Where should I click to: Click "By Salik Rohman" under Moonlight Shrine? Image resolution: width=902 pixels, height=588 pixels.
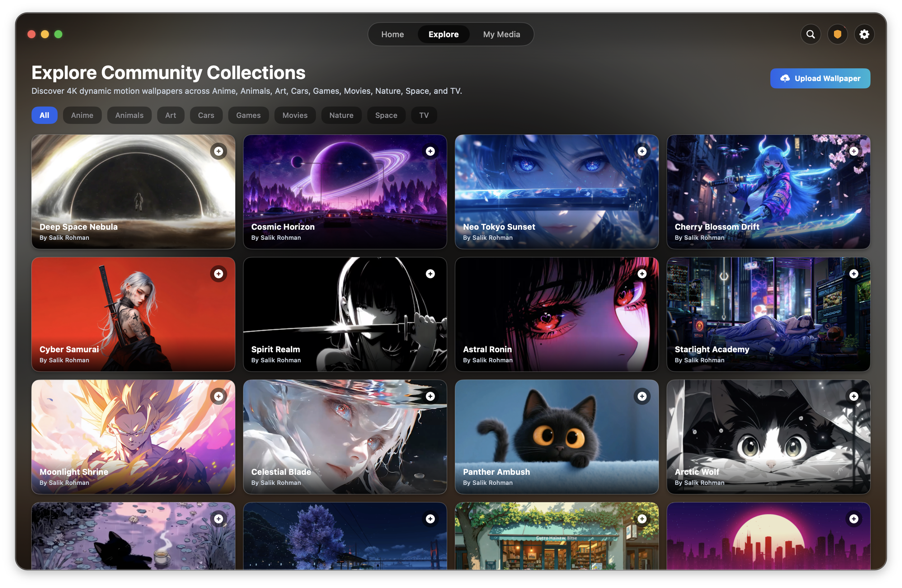(x=65, y=483)
